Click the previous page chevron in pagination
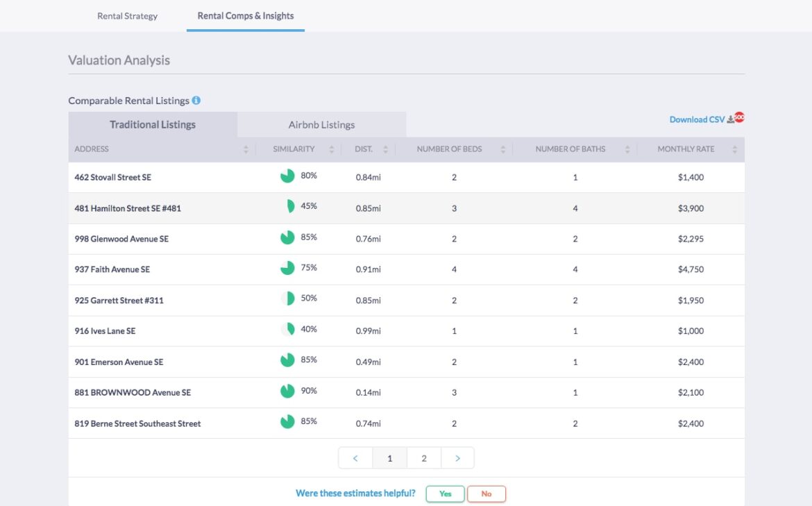The height and width of the screenshot is (506, 812). click(x=355, y=457)
